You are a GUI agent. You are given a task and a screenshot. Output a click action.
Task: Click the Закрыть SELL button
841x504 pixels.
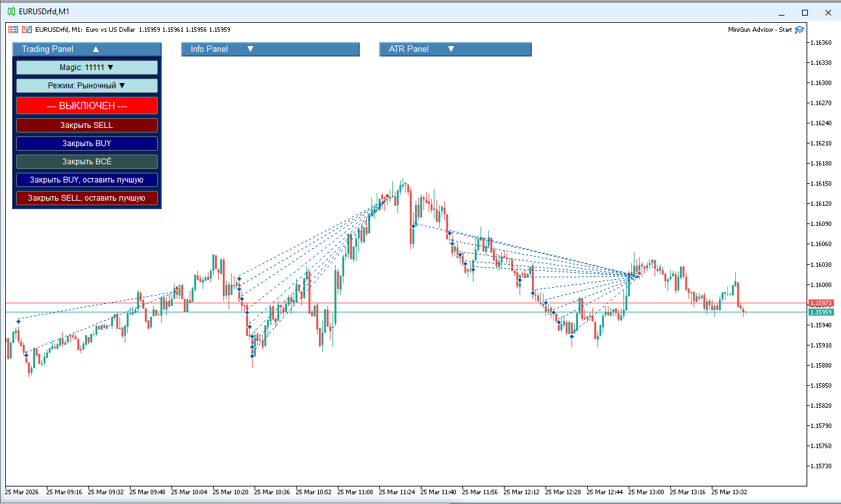point(87,125)
